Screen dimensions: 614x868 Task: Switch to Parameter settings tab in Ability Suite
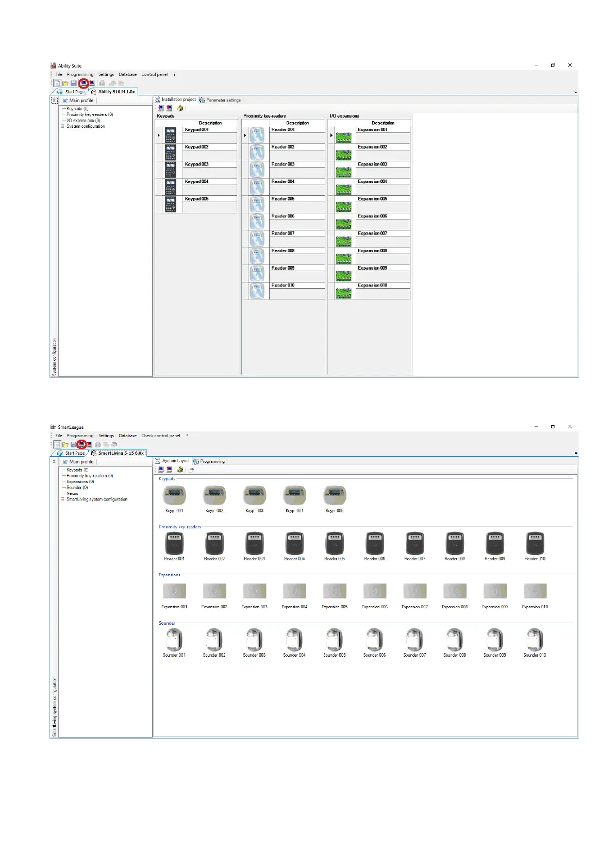pyautogui.click(x=220, y=100)
